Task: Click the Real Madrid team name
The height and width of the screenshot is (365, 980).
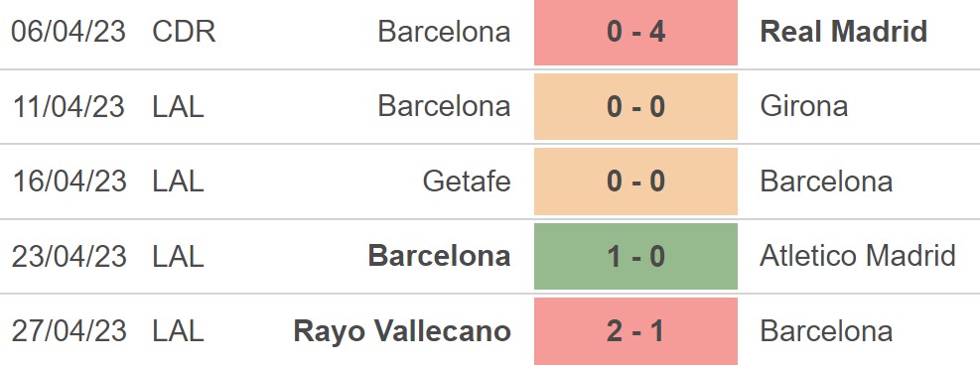Action: tap(844, 31)
